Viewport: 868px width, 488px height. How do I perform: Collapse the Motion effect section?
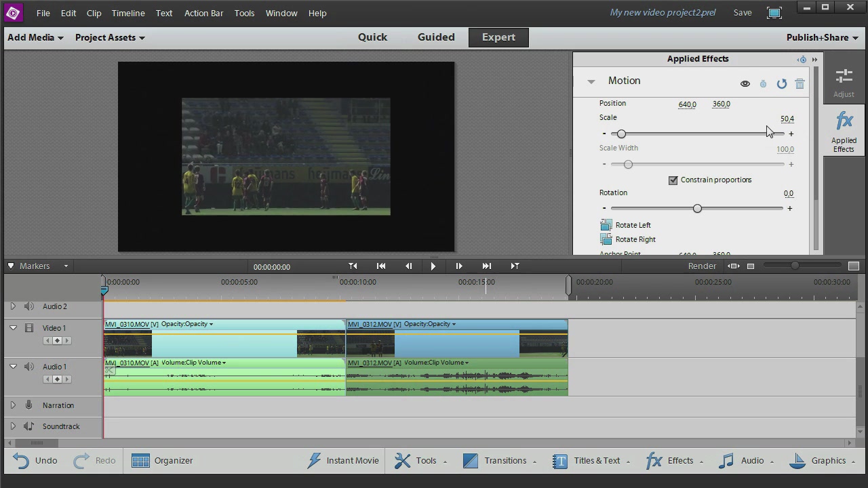click(591, 81)
